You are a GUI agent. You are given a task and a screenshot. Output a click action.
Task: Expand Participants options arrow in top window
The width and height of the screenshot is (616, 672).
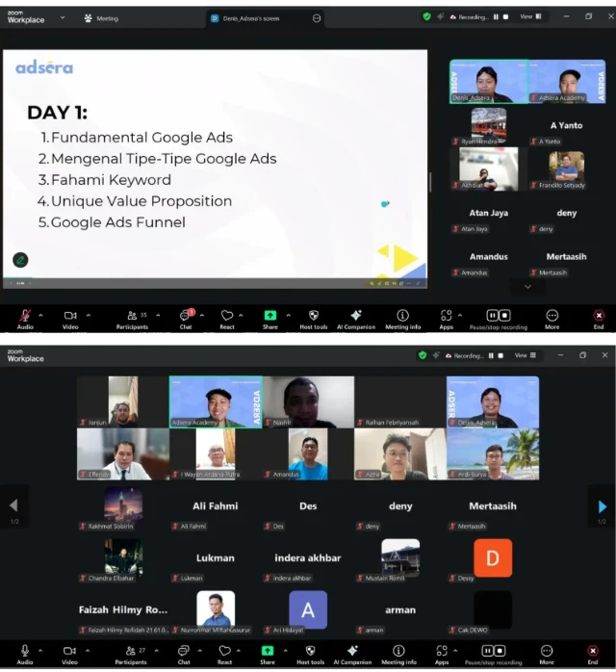coord(158,315)
